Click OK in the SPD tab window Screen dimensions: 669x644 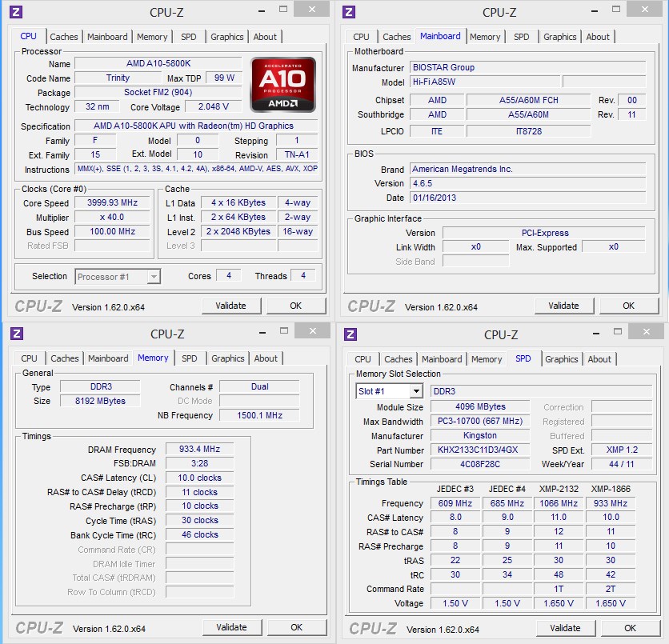pos(630,628)
